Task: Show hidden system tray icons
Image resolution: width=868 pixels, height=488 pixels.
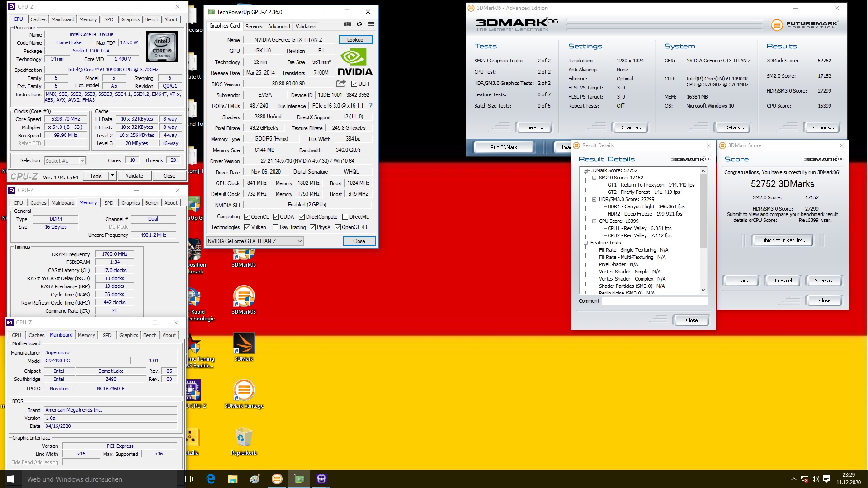Action: 793,479
